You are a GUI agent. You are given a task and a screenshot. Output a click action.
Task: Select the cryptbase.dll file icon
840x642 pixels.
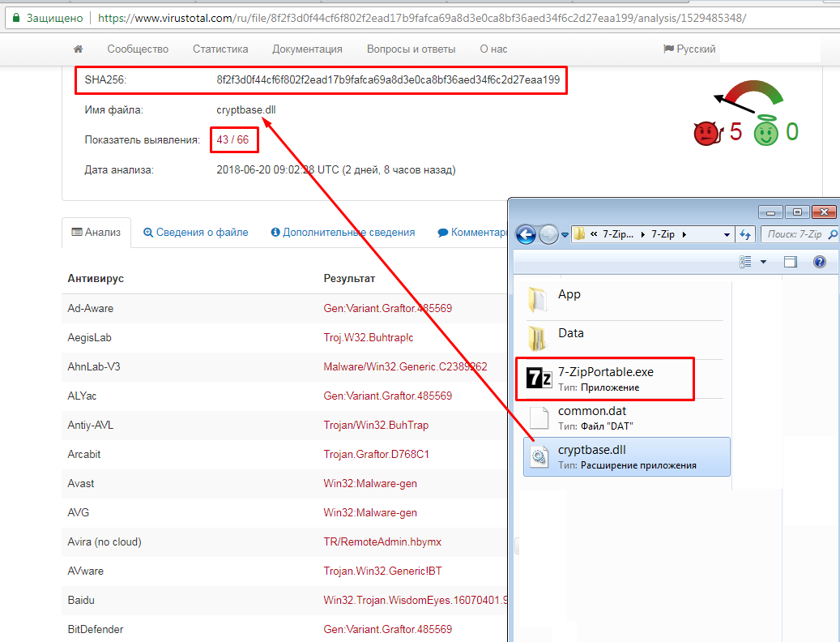(540, 456)
